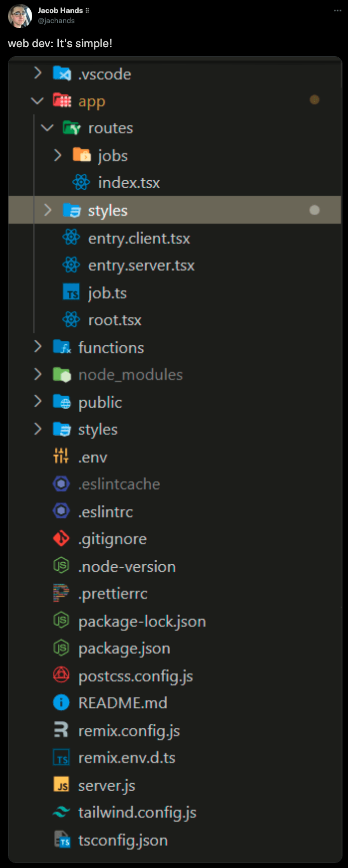This screenshot has width=348, height=868.
Task: Click the Remix icon beside remix.config.js
Action: click(x=61, y=730)
